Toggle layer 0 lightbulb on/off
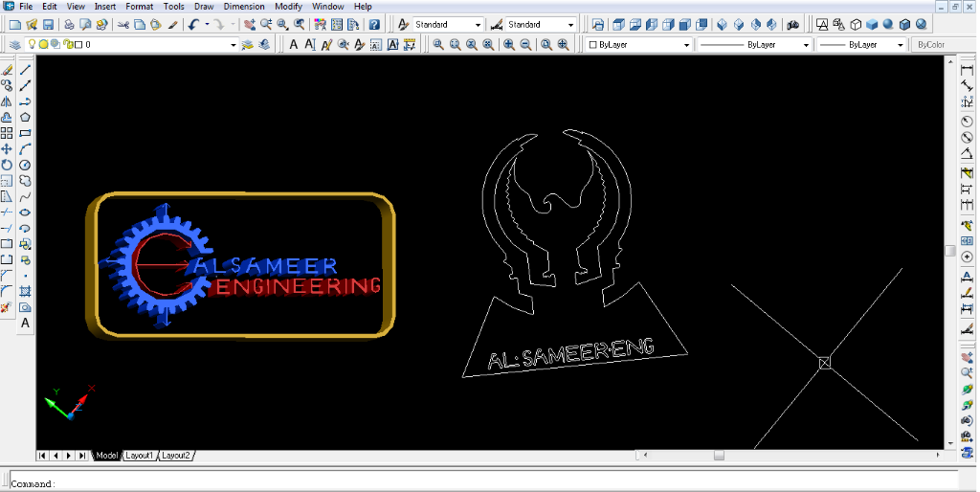 click(32, 44)
